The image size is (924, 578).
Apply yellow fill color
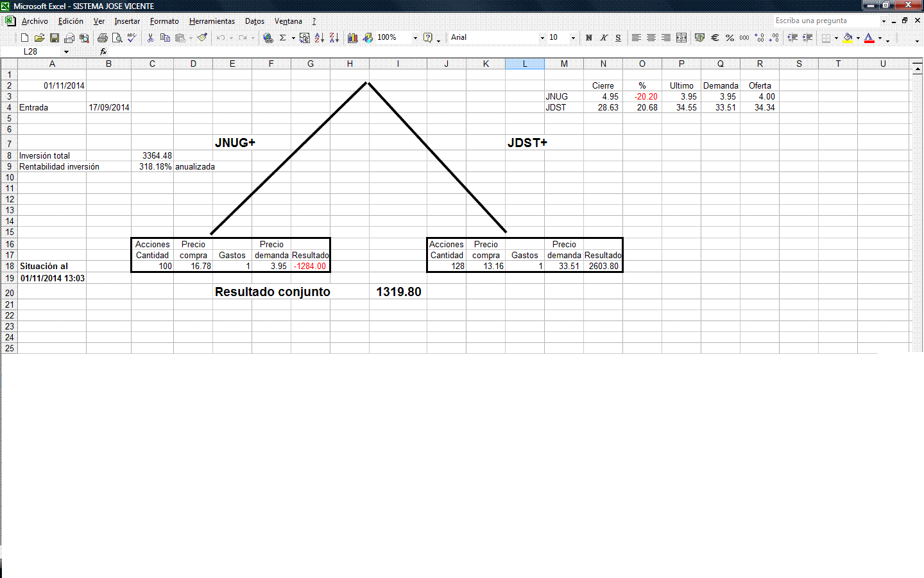click(x=848, y=38)
